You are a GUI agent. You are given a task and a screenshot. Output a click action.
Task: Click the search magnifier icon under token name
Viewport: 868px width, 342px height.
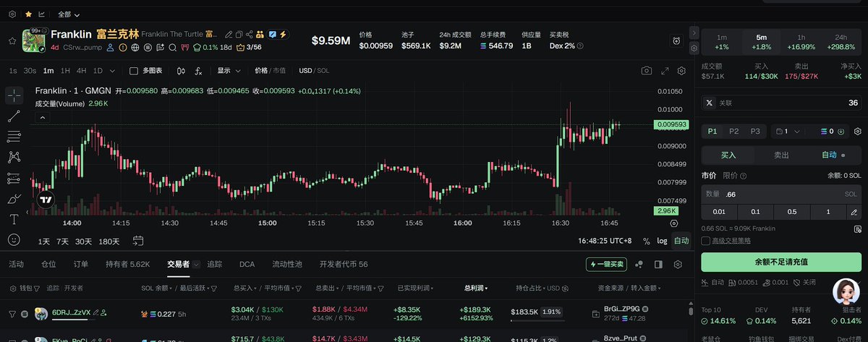click(171, 48)
